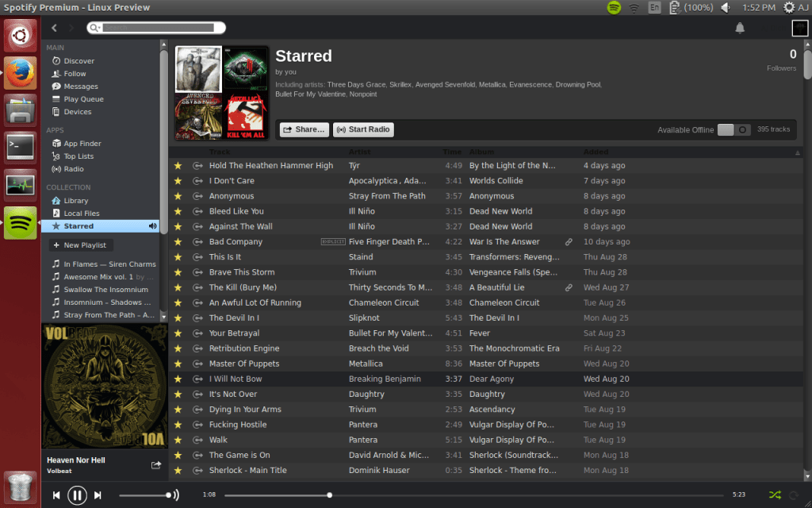Skip to the next track
This screenshot has width=812, height=508.
[x=98, y=495]
